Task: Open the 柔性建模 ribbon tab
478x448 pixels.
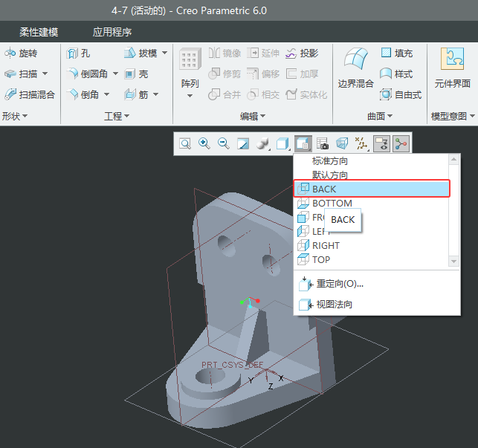Action: 39,32
